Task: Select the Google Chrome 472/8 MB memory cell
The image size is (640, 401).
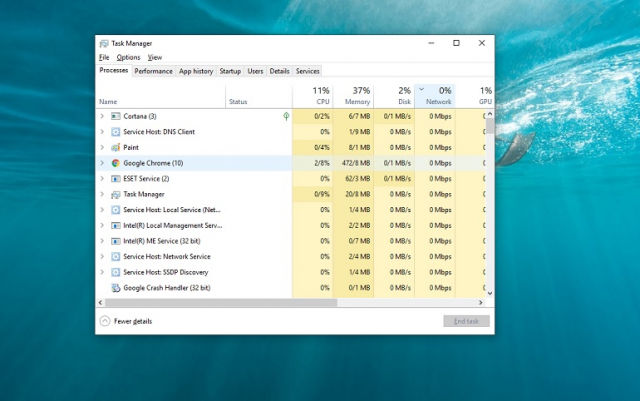Action: [x=353, y=163]
